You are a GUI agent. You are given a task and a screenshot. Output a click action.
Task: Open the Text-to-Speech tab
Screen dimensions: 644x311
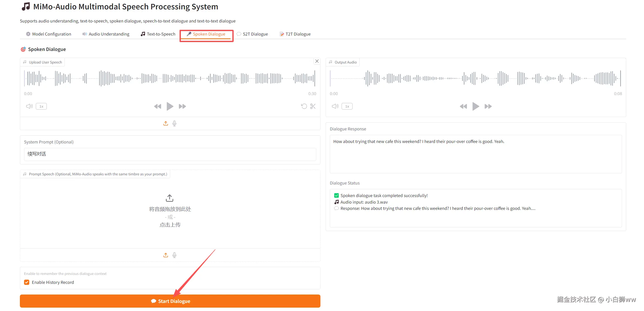(x=158, y=34)
